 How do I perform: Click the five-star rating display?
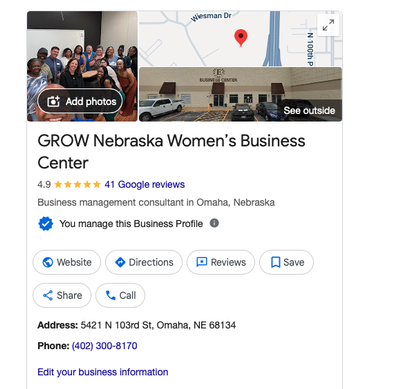click(x=77, y=184)
